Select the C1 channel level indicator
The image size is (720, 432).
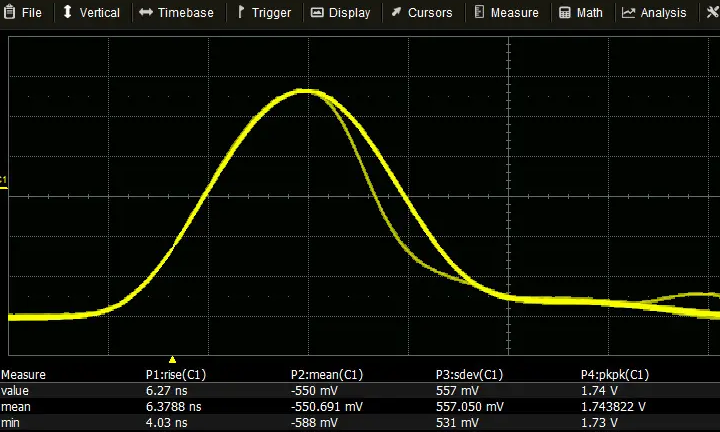(x=4, y=180)
